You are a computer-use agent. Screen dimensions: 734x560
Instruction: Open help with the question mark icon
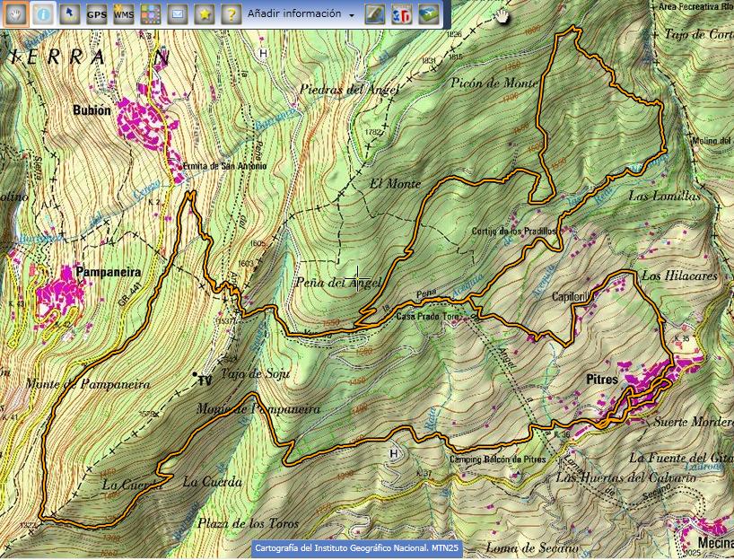[x=231, y=14]
